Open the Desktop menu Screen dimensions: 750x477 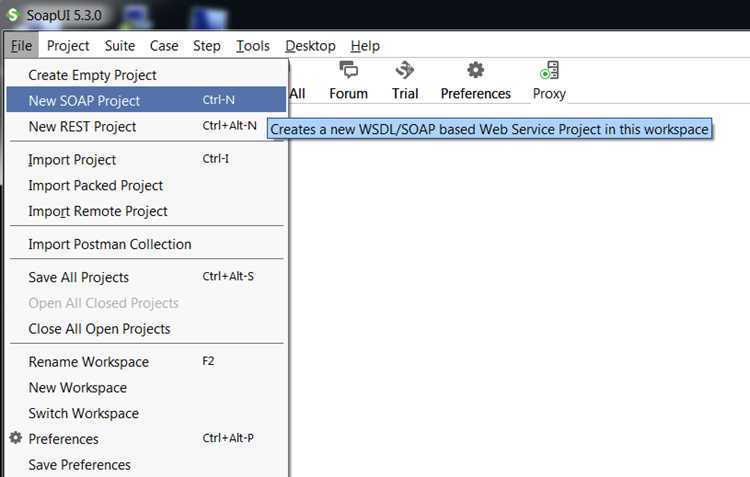click(310, 46)
